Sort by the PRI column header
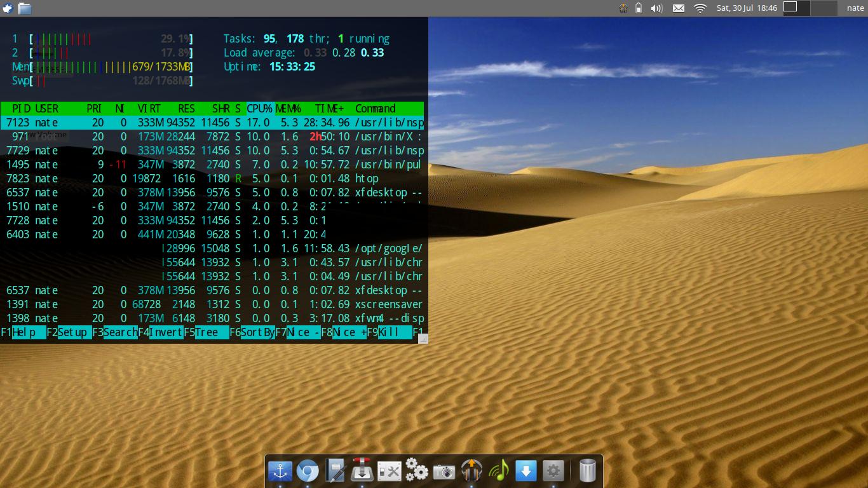 [x=94, y=109]
